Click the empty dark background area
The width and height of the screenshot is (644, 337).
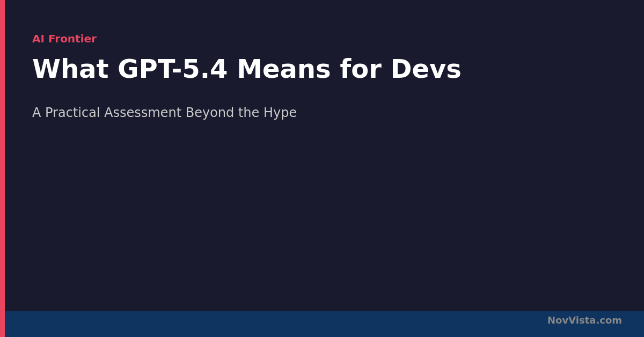[x=322, y=215]
